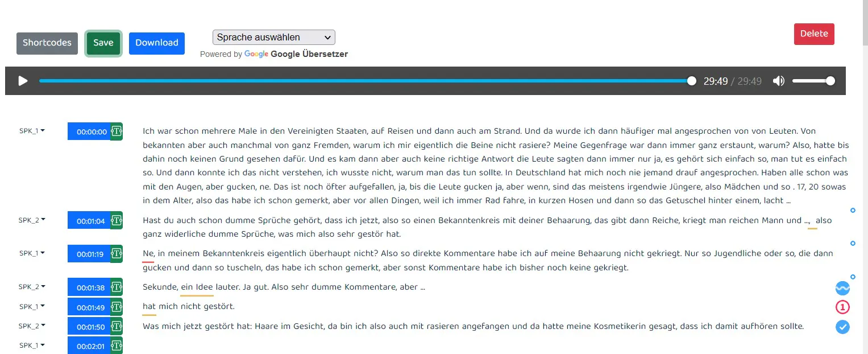Click the green text icon beside 00:02:01
The width and height of the screenshot is (868, 354).
(x=117, y=345)
